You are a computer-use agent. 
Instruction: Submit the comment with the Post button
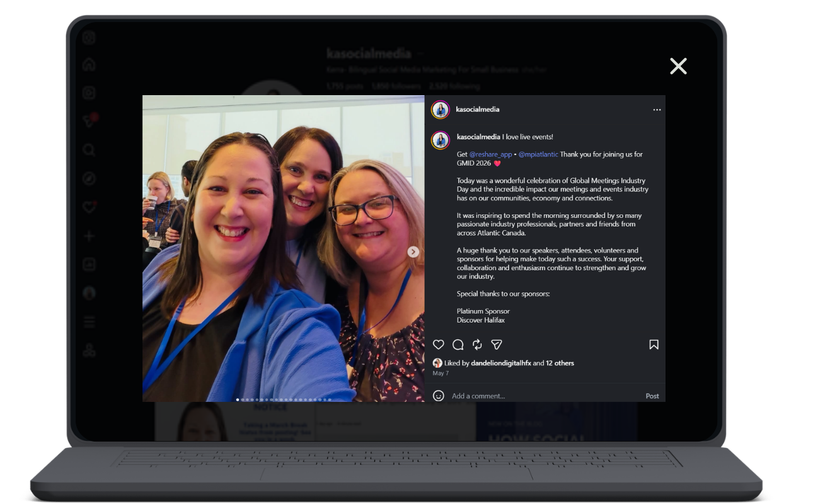652,396
